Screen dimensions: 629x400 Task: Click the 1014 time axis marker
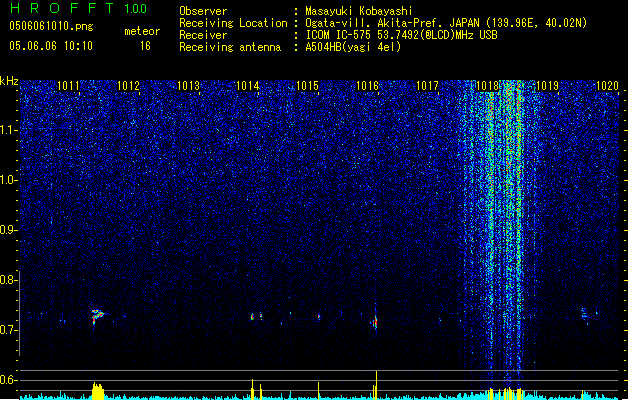248,86
